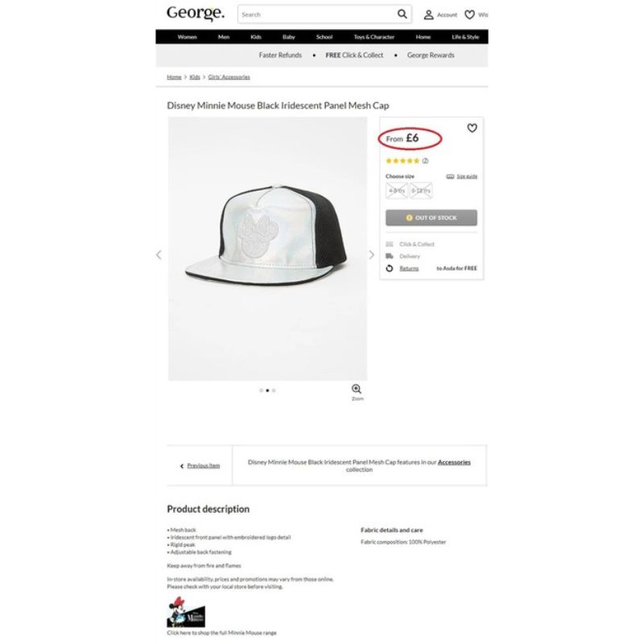The image size is (644, 644).
Task: Show previous product image with left chevron
Action: [x=159, y=255]
